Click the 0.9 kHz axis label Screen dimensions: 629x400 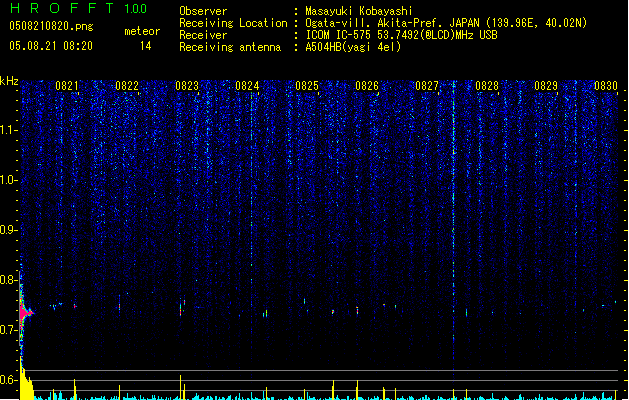pos(9,229)
